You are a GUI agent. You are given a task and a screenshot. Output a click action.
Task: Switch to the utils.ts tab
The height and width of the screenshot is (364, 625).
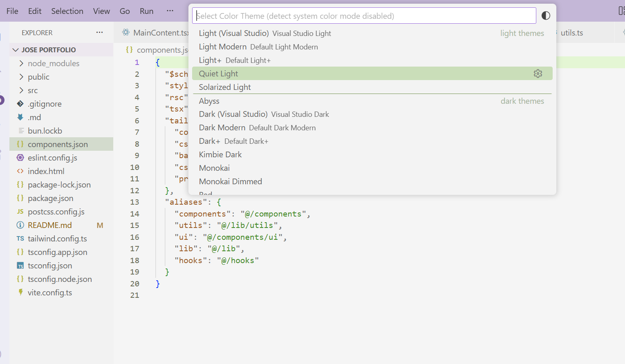pos(571,33)
